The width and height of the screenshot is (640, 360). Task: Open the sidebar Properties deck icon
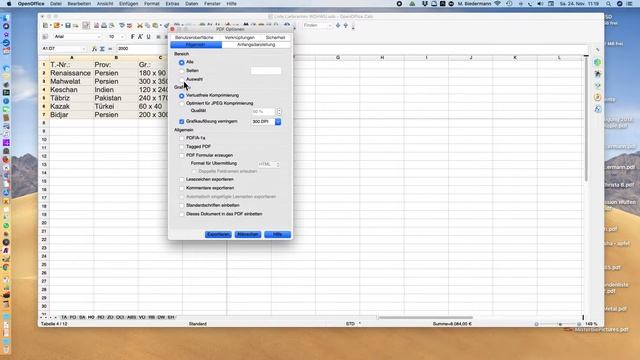point(598,62)
